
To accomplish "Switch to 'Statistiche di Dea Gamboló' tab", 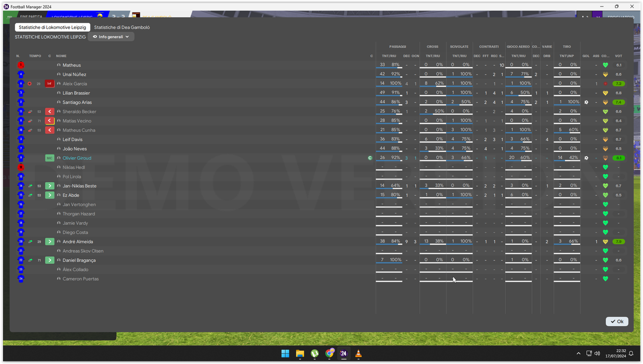I will pyautogui.click(x=122, y=28).
